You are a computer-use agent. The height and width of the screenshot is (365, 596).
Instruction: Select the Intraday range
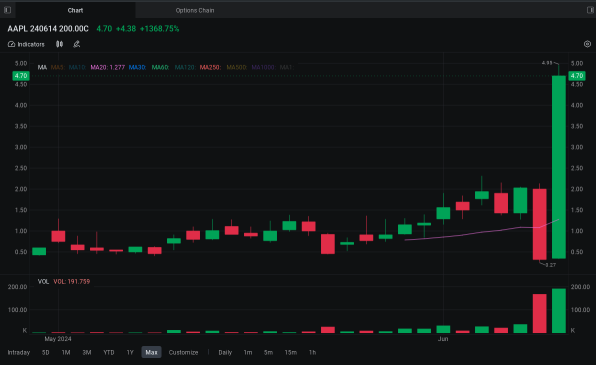coord(19,352)
